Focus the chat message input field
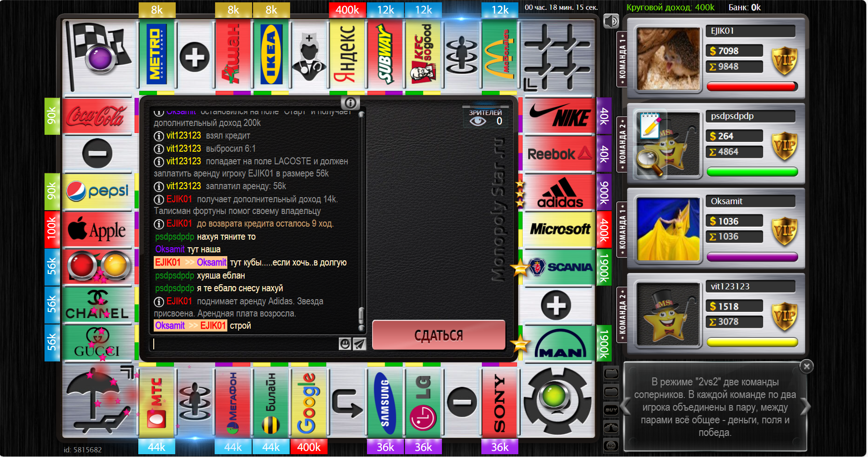This screenshot has width=868, height=457. tap(244, 344)
